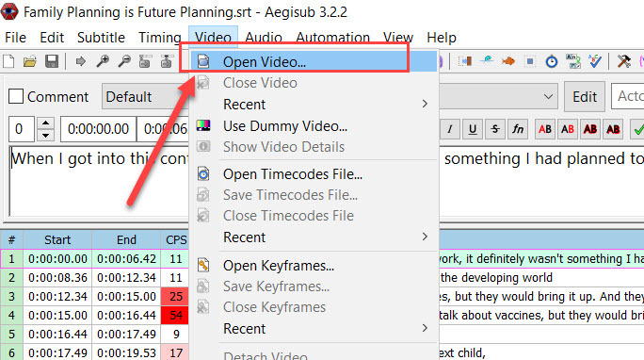Choose the primary color AB swatch button

click(544, 129)
